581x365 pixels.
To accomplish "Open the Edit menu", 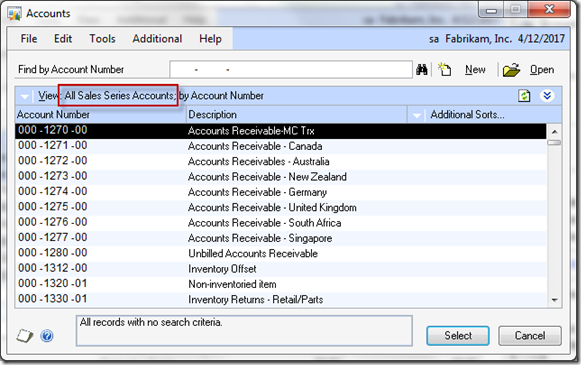I will (x=63, y=39).
